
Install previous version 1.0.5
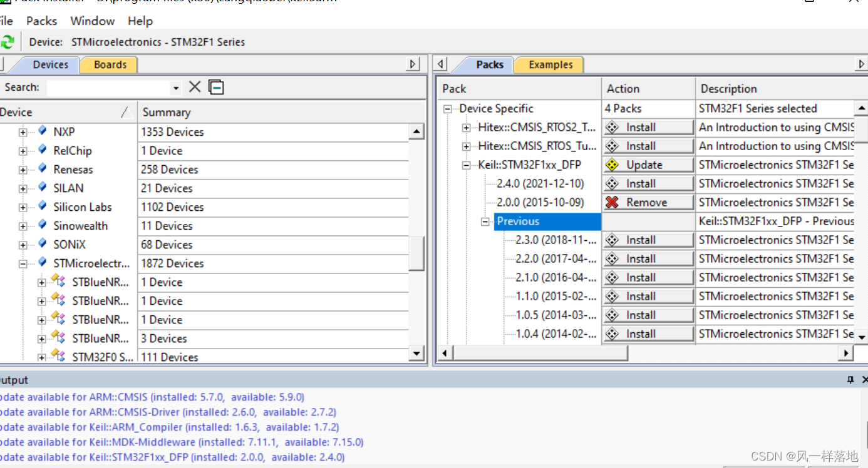(x=648, y=315)
